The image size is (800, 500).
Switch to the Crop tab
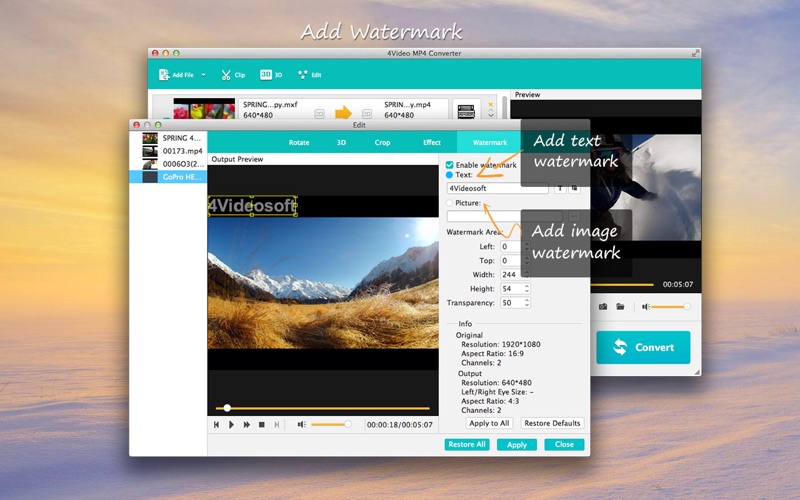(382, 142)
